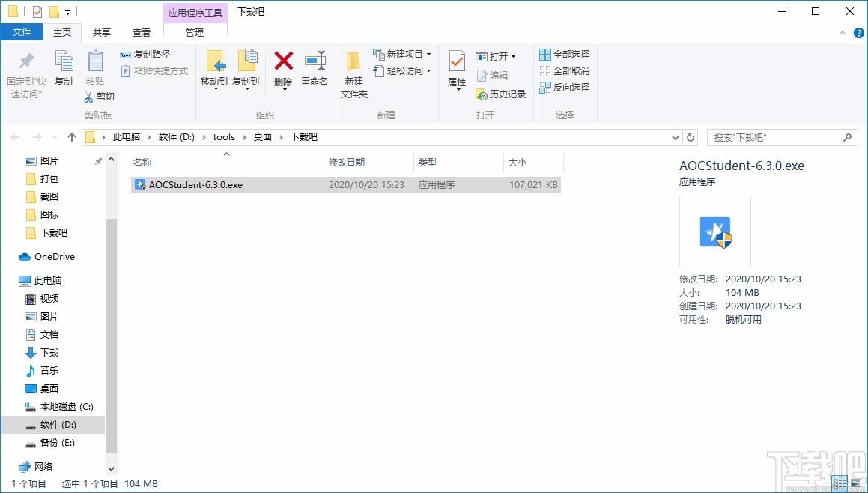Click the Move to (移动到) icon
Screen dimensions: 868x493
[x=214, y=61]
